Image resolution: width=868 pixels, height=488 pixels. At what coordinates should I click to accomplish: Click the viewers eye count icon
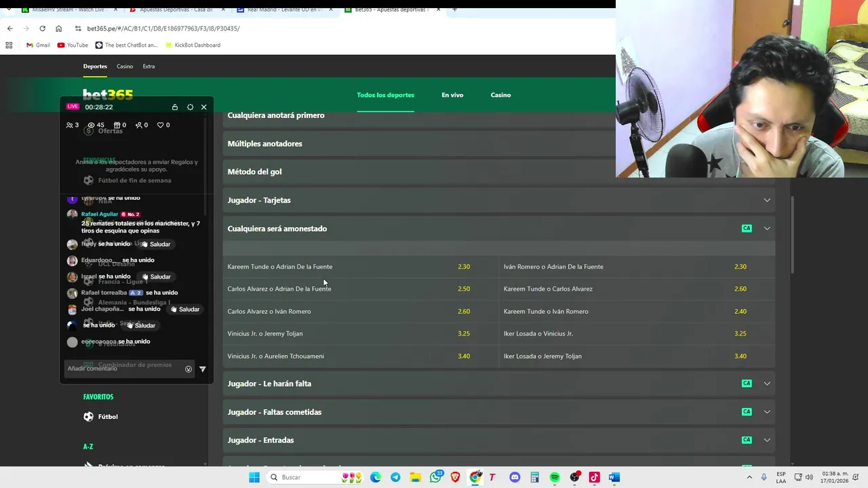coord(91,125)
